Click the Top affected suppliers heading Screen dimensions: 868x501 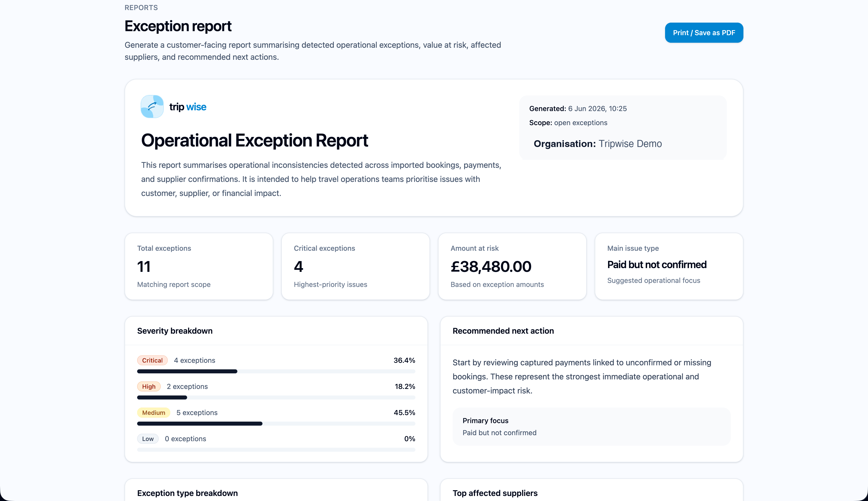495,493
